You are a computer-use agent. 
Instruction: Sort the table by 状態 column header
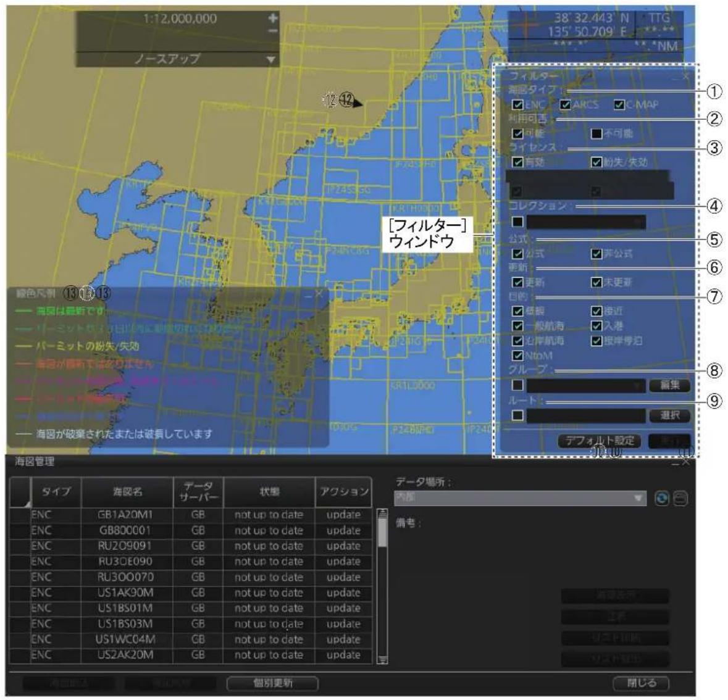click(x=269, y=492)
